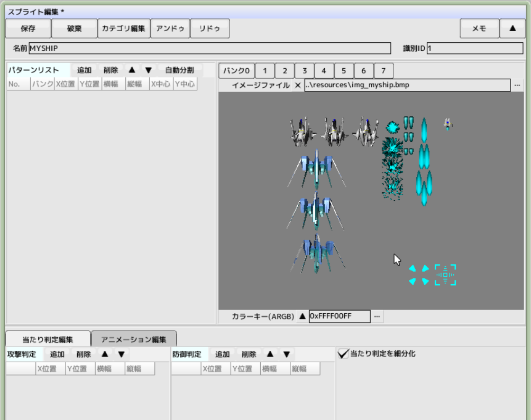The image size is (531, 420).
Task: Click the cyan targeting reticle sprite
Action: 445,275
